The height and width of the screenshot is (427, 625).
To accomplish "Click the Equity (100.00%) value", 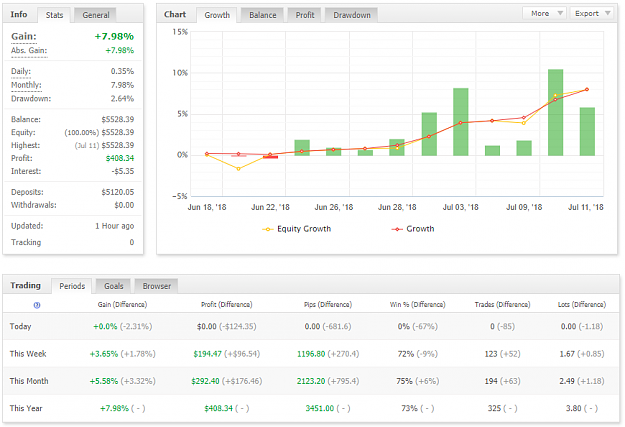I will 99,132.
